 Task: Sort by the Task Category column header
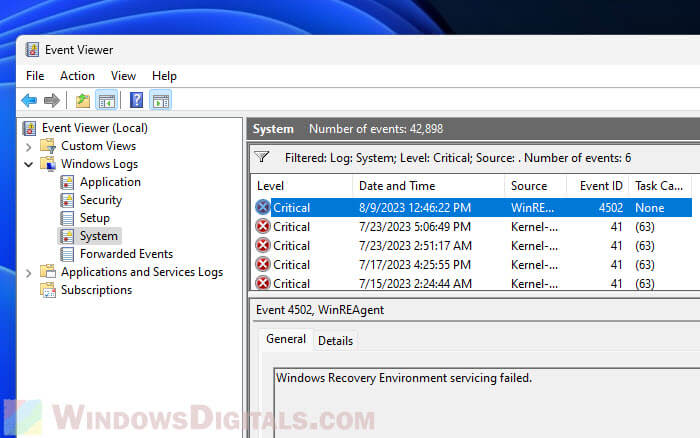660,186
